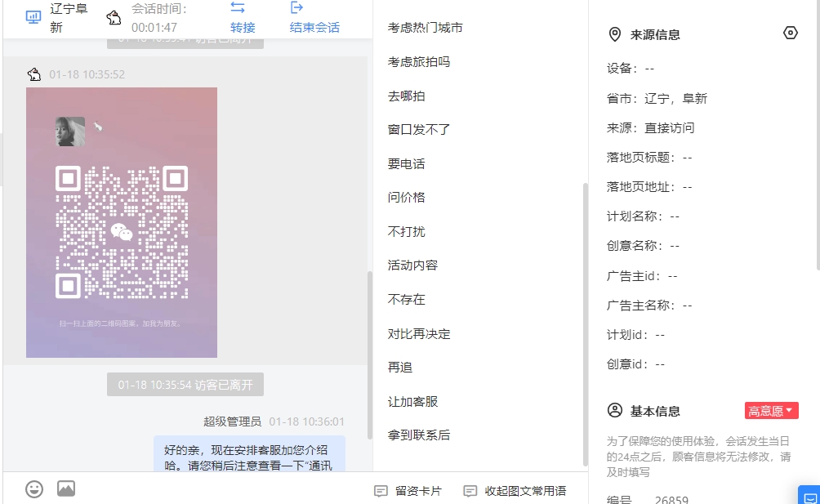Click the visitor avatar icon in the chat header

click(x=114, y=18)
